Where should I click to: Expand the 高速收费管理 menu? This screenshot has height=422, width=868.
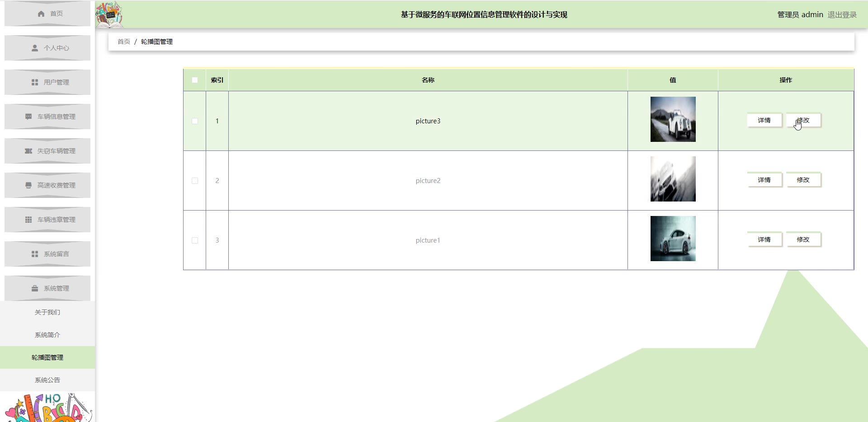click(47, 185)
